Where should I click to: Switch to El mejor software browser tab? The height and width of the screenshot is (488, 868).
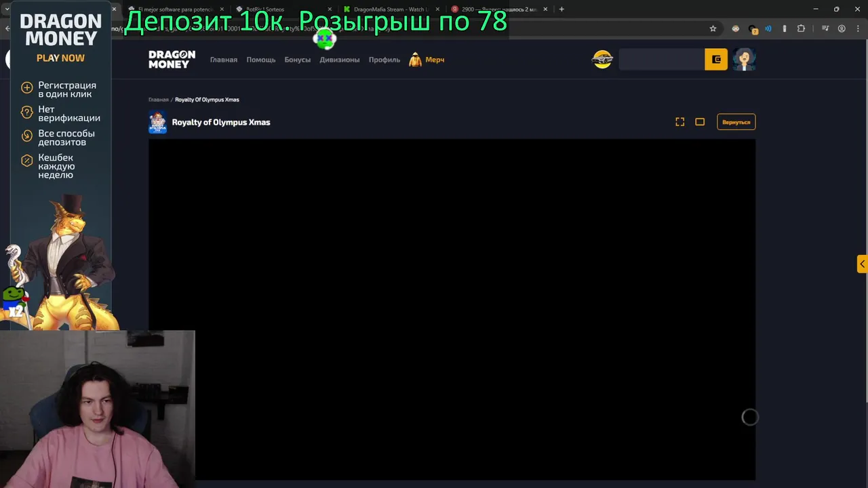pyautogui.click(x=175, y=9)
